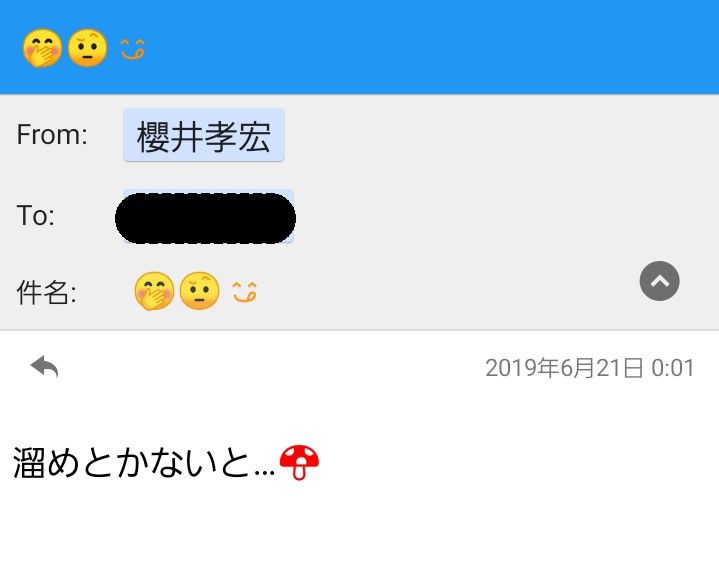Screen dimensions: 719x581
Task: Click the 件名: subject label
Action: pyautogui.click(x=46, y=292)
